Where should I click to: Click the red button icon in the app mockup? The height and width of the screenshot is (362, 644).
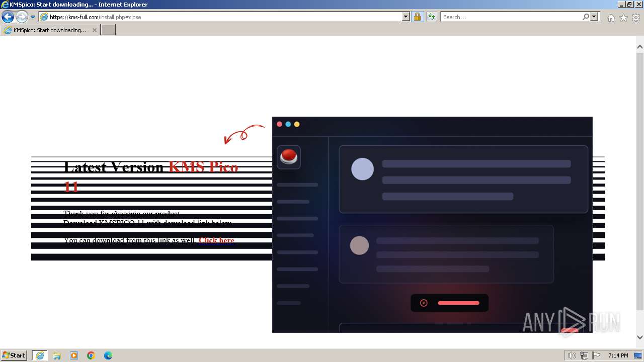pos(289,157)
